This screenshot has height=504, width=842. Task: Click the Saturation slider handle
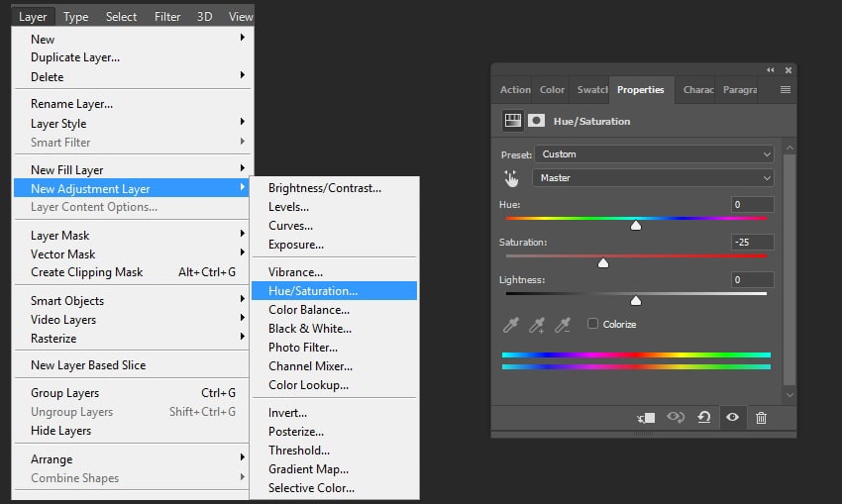603,262
